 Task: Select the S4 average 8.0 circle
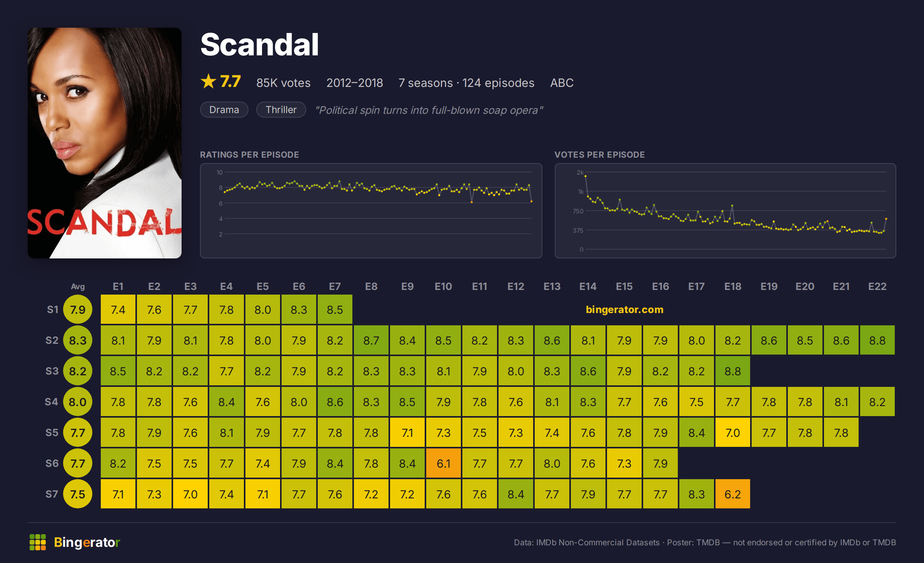pos(78,402)
